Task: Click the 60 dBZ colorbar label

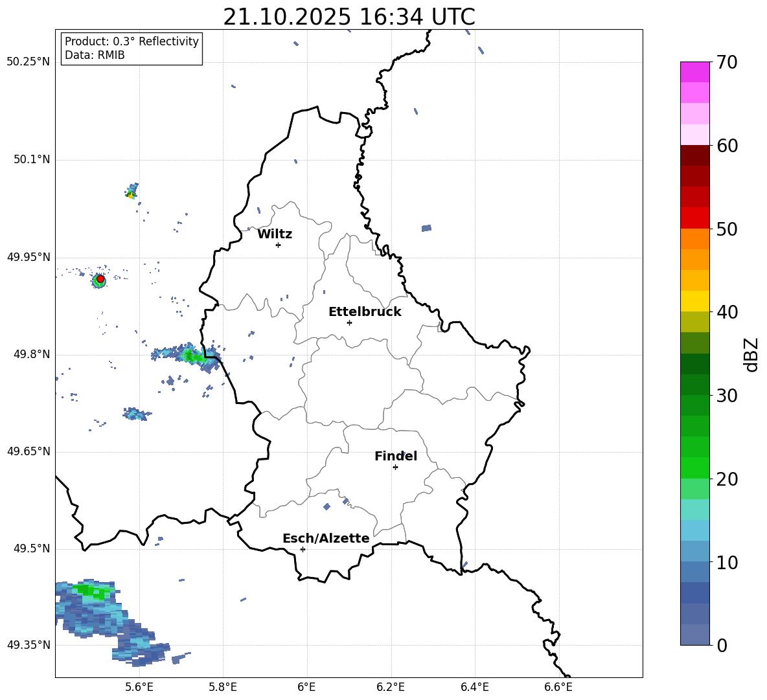Action: 726,145
